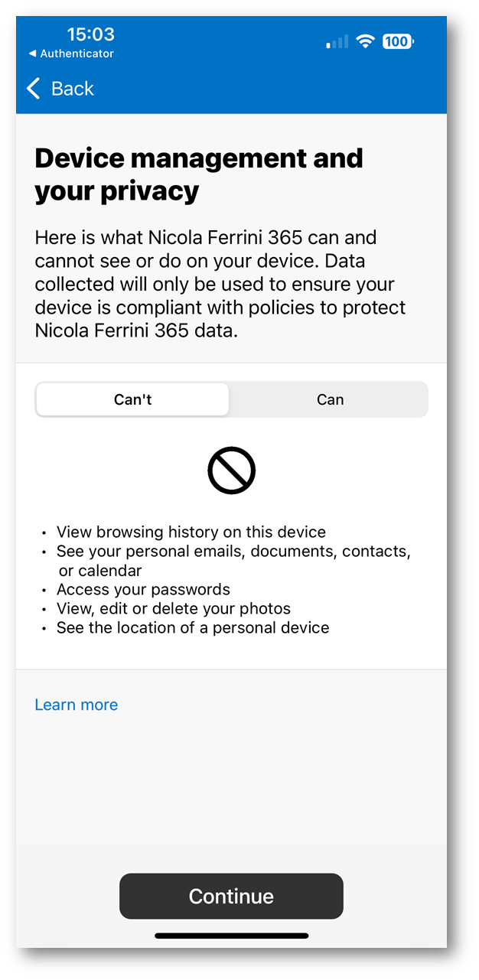Tap the Device management and your privacy heading
Viewport: 479px width, 980px height.
click(199, 174)
